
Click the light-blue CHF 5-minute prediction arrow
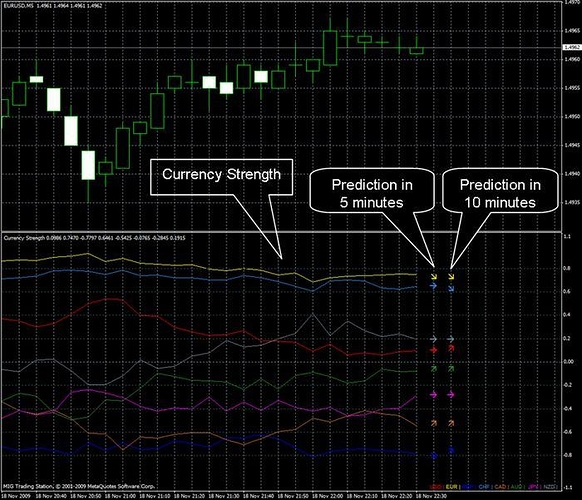pyautogui.click(x=433, y=286)
